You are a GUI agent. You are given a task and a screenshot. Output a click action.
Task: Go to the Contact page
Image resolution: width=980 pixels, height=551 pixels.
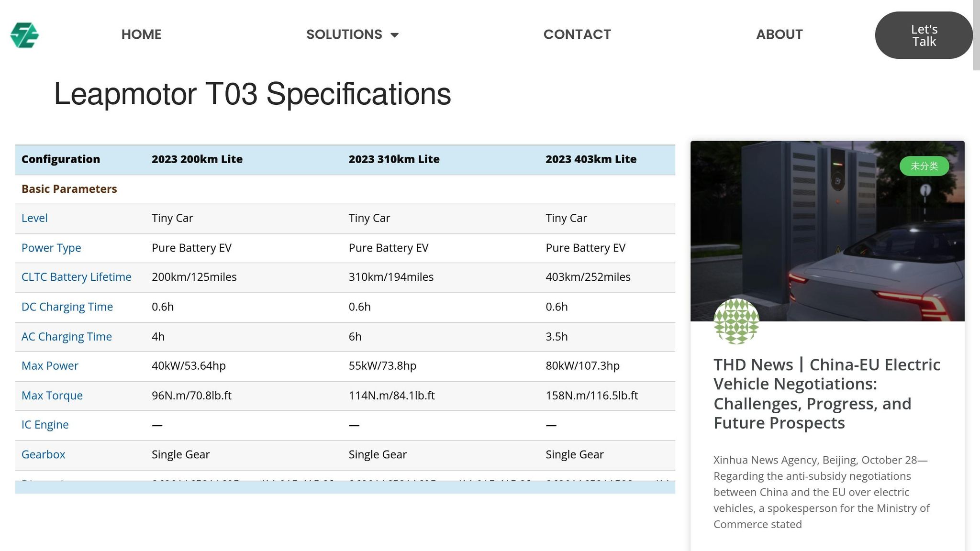click(x=577, y=34)
